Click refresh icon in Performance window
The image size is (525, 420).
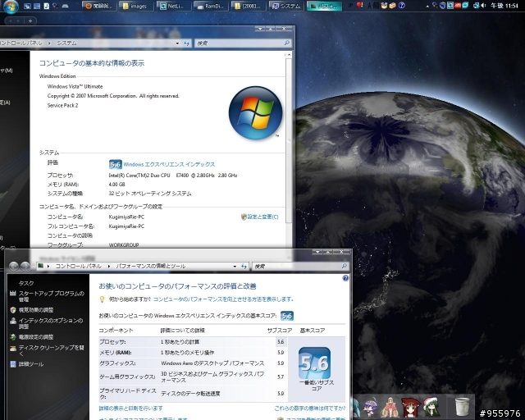(x=244, y=266)
